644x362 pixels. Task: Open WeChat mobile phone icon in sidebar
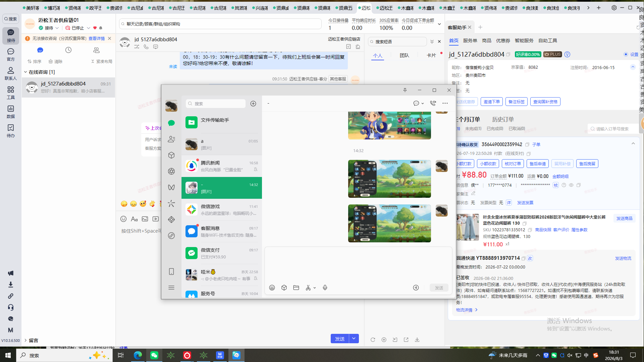point(171,271)
